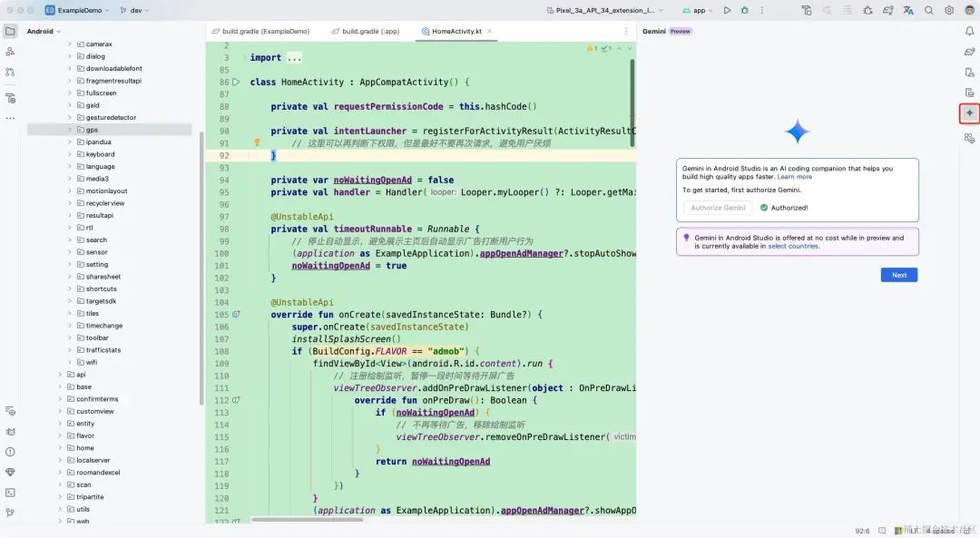Run the app with the green play icon
980x538 pixels.
pyautogui.click(x=727, y=10)
